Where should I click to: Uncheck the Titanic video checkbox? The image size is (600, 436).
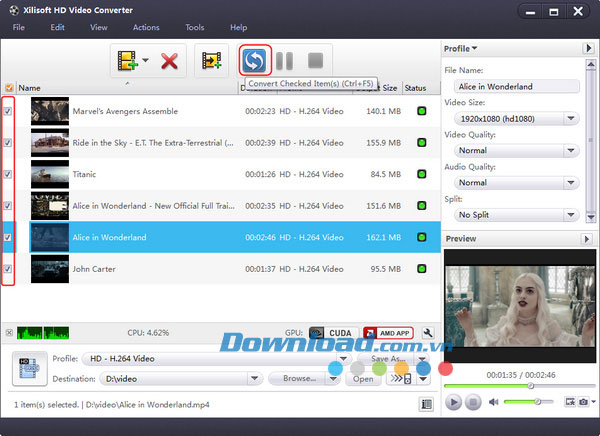tap(8, 174)
